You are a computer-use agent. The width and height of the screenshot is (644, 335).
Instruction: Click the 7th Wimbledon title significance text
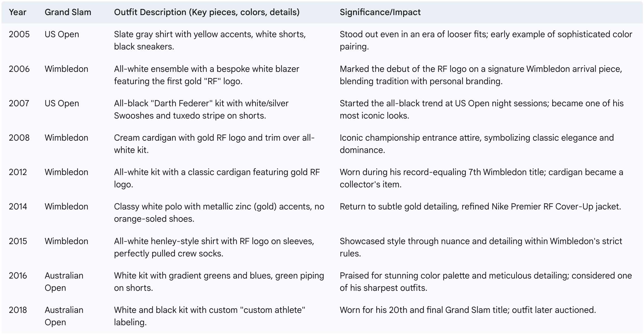pyautogui.click(x=481, y=178)
